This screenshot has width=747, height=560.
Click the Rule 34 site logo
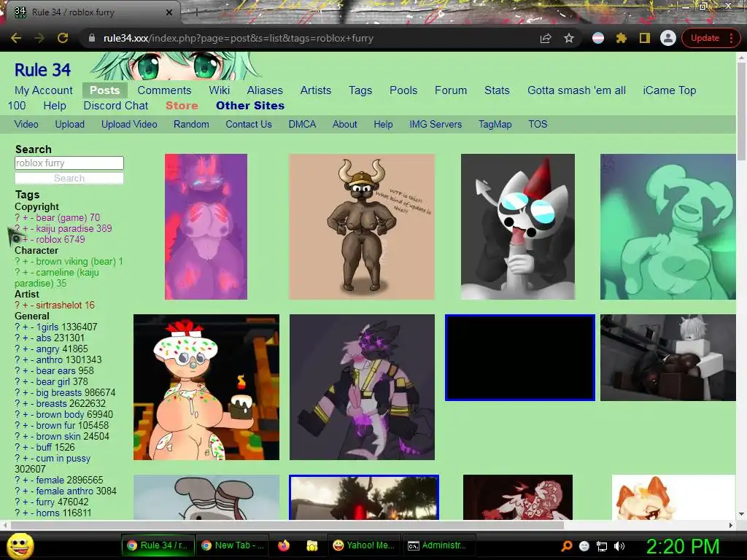click(x=42, y=70)
